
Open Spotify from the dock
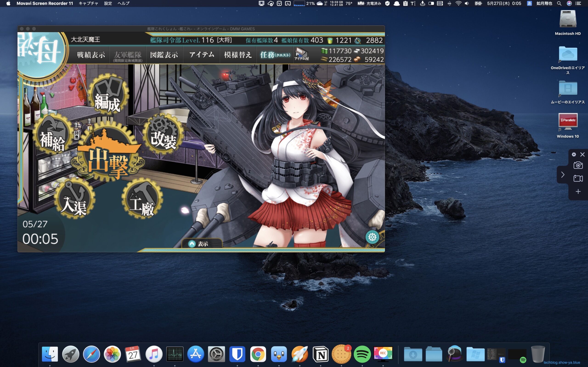[x=362, y=354]
